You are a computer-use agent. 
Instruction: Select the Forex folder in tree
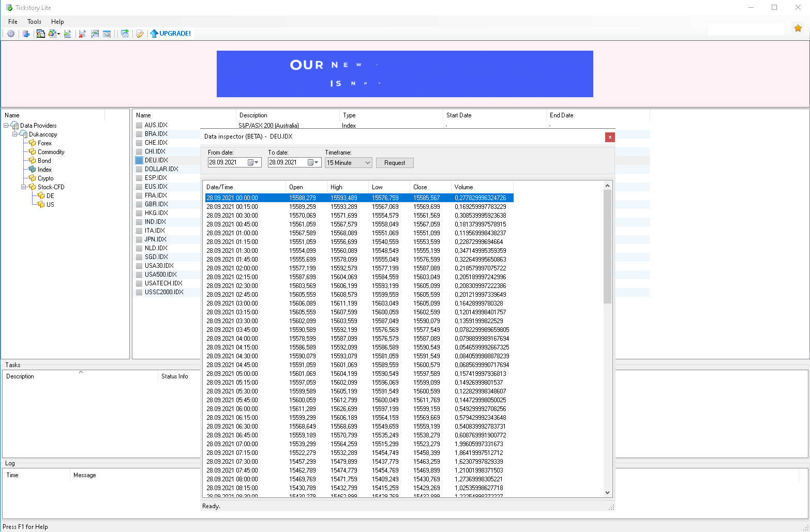coord(44,143)
